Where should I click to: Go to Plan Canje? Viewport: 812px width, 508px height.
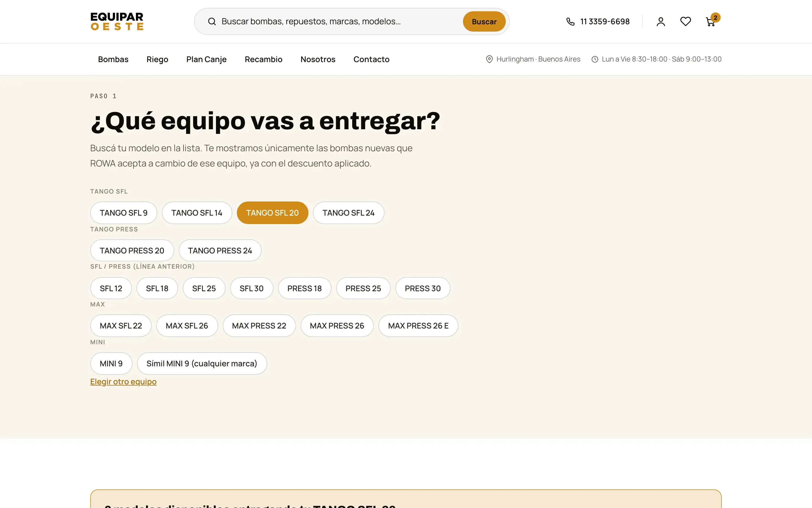206,59
